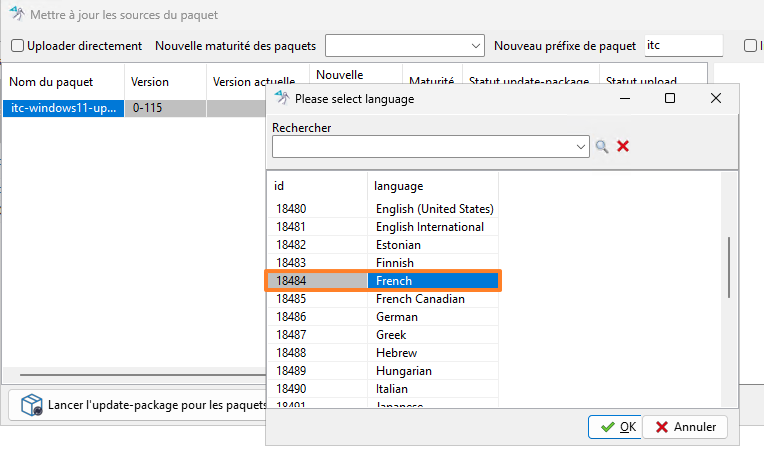Viewport: 764px width, 463px height.
Task: Expand the Rechercher combo box arrow
Action: click(581, 146)
